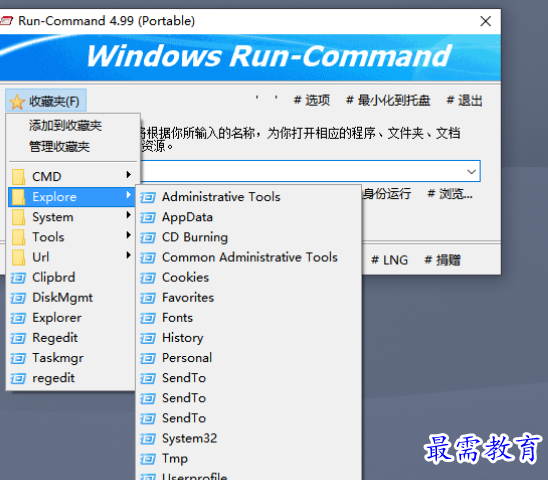Click # 最小化到托盘 minimize to tray
Viewport: 548px width, 480px height.
[388, 100]
